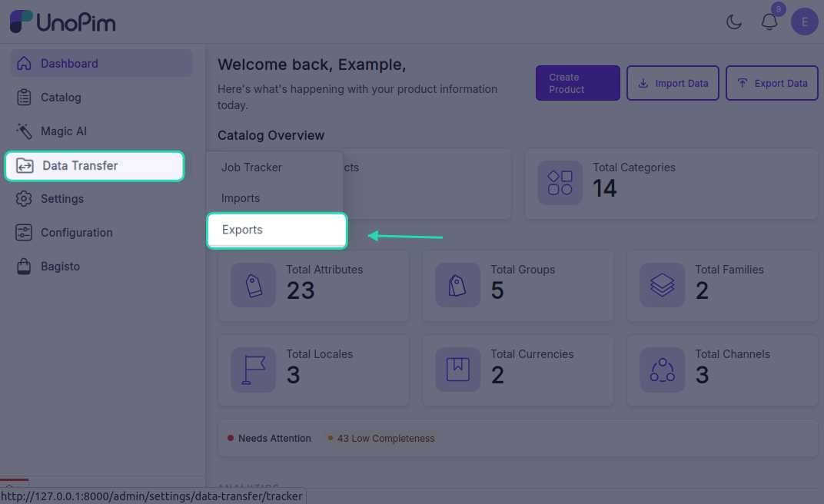Screen dimensions: 824x504
Task: Click the Catalog clipboard icon
Action: [24, 97]
